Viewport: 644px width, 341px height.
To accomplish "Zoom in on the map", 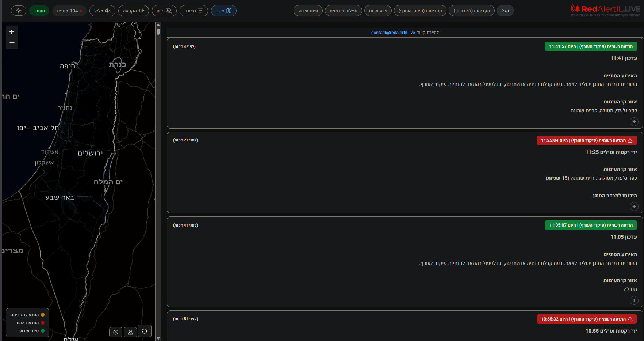I will [x=12, y=32].
